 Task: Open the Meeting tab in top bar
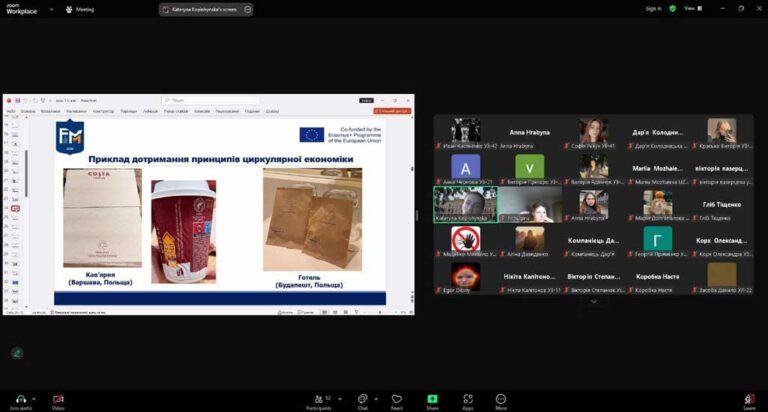(x=81, y=9)
